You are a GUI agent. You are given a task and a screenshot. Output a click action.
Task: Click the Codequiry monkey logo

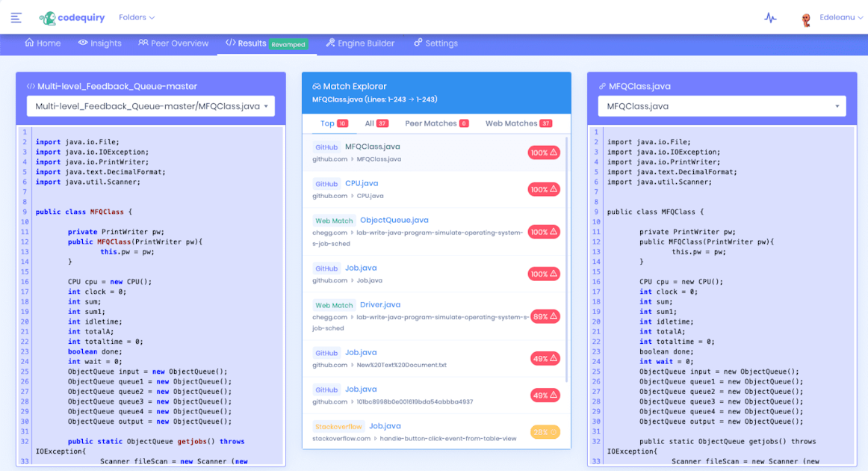click(x=51, y=18)
